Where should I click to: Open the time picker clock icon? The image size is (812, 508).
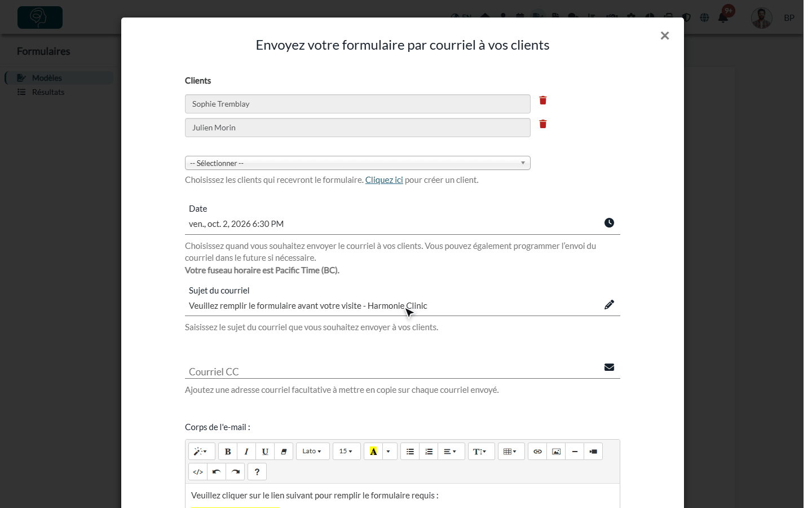coord(609,223)
